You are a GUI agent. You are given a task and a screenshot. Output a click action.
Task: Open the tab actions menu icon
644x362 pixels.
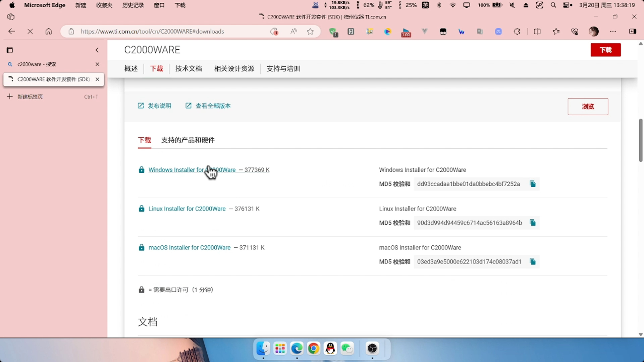(x=10, y=50)
